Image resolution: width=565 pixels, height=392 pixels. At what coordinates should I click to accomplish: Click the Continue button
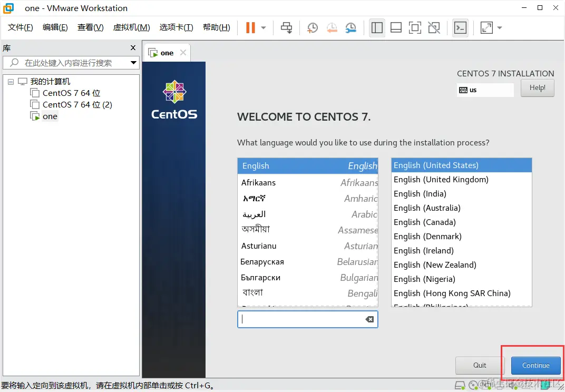[536, 365]
